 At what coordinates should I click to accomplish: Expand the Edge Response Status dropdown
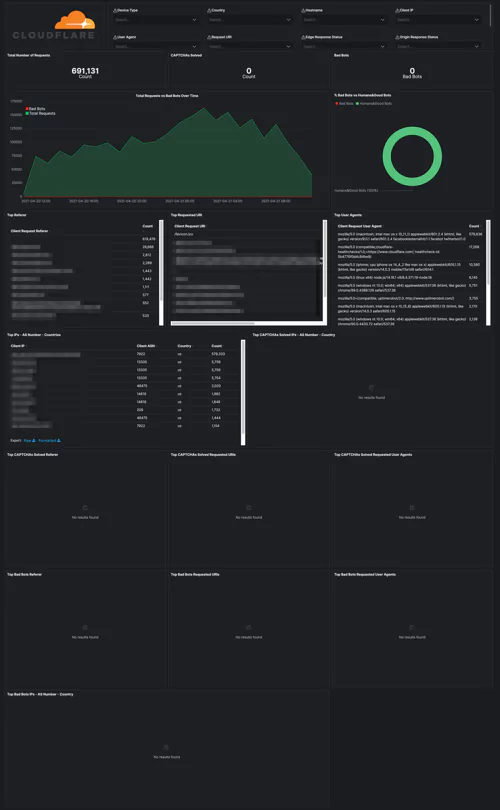[344, 46]
